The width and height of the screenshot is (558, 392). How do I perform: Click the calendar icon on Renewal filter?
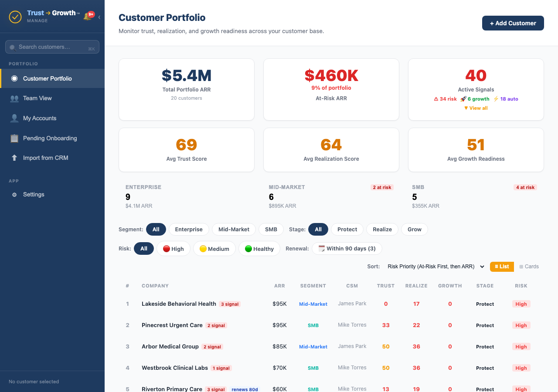point(321,248)
